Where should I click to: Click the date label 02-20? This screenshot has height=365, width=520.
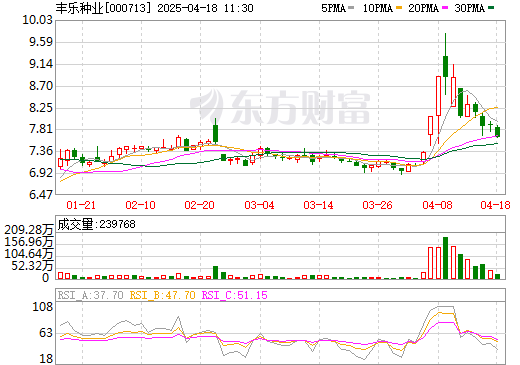click(199, 205)
